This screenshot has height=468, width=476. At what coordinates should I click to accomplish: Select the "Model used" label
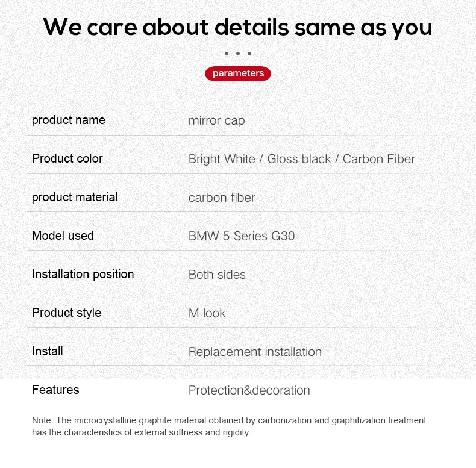63,236
